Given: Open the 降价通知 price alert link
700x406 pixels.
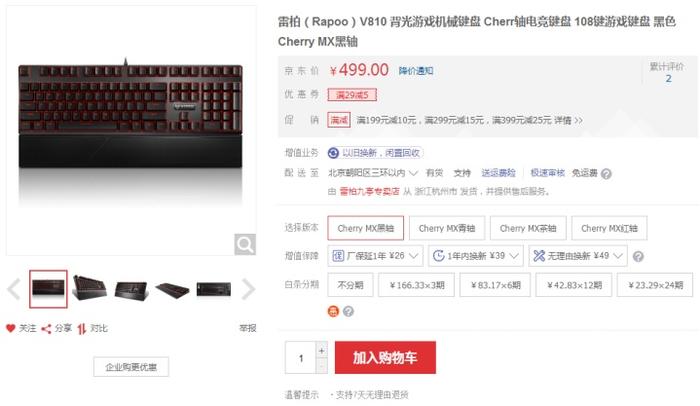Looking at the screenshot, I should coord(416,71).
